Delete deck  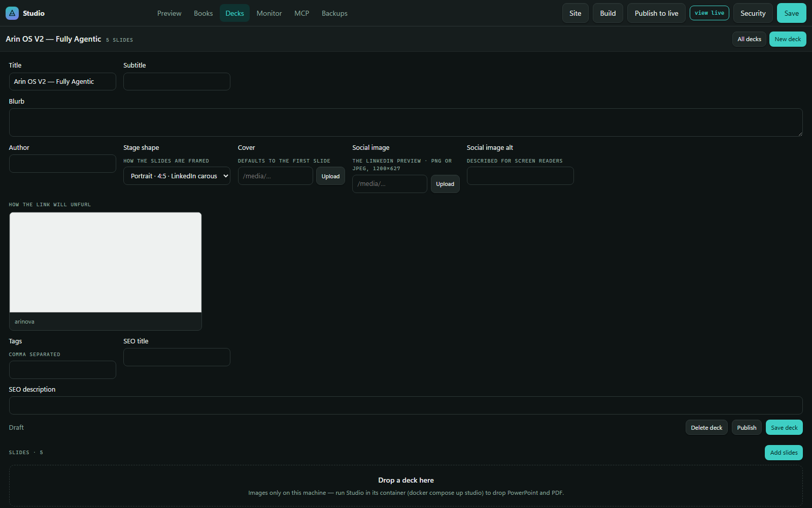pos(706,428)
